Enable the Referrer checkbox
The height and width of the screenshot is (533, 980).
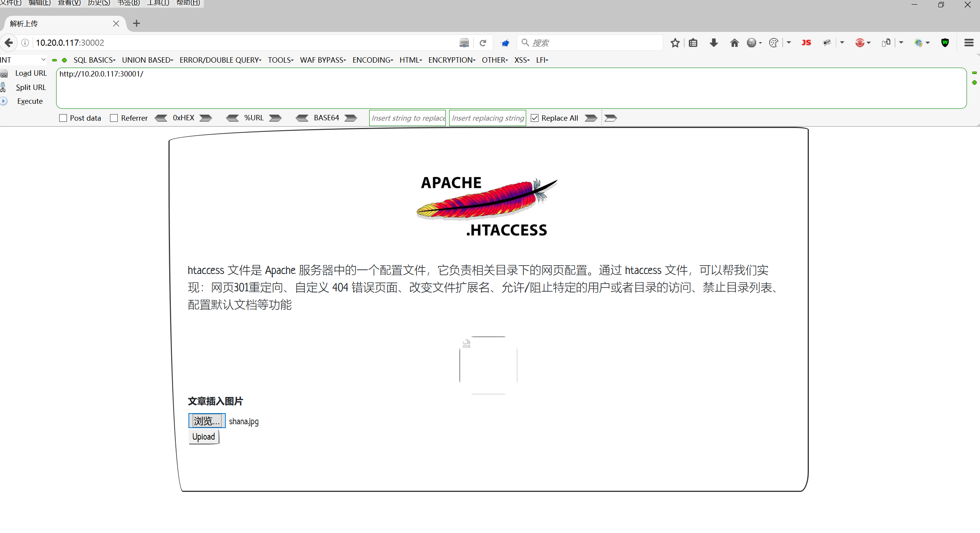click(114, 118)
